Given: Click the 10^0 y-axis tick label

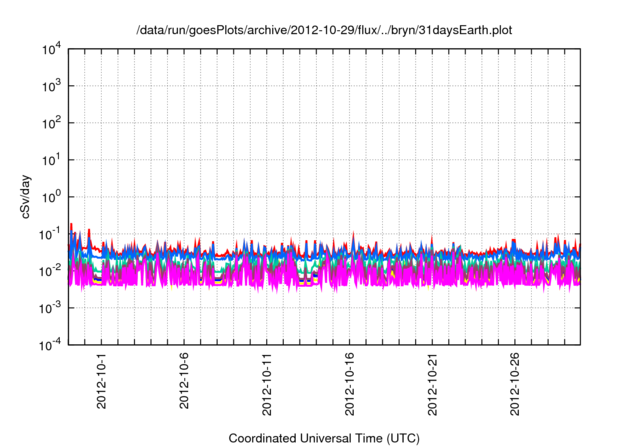Looking at the screenshot, I should pos(51,197).
